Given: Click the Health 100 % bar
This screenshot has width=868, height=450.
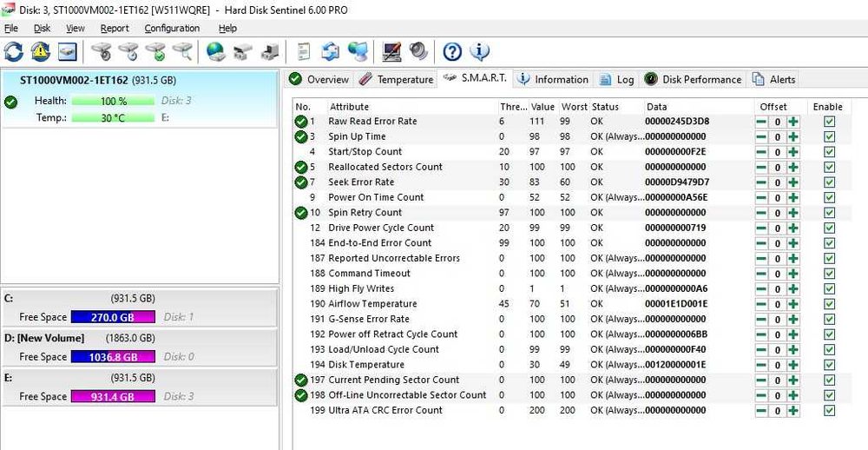Looking at the screenshot, I should (113, 102).
